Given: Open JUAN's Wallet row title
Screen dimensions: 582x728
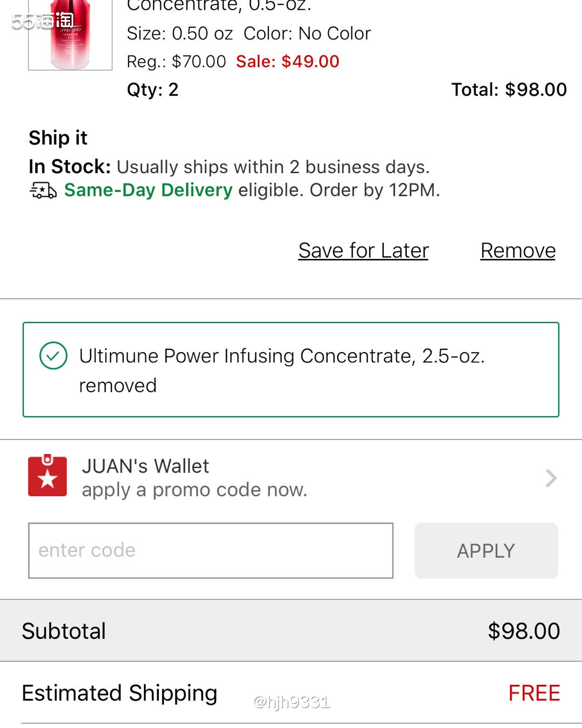Looking at the screenshot, I should click(145, 466).
